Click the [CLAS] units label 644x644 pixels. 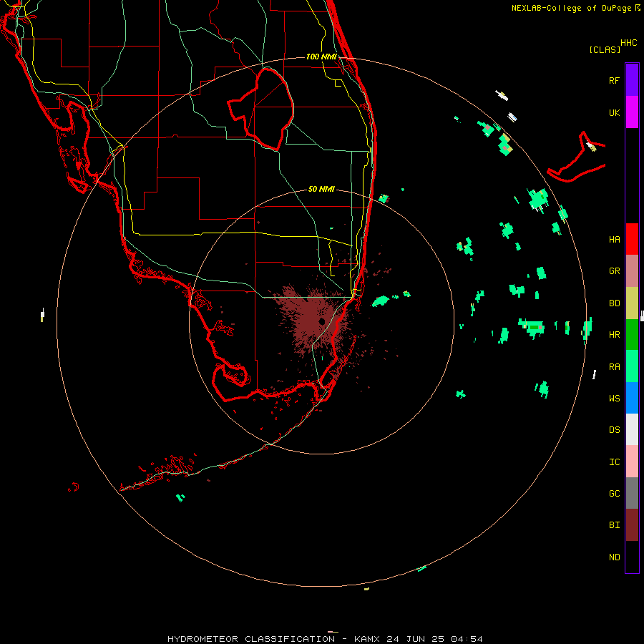605,49
